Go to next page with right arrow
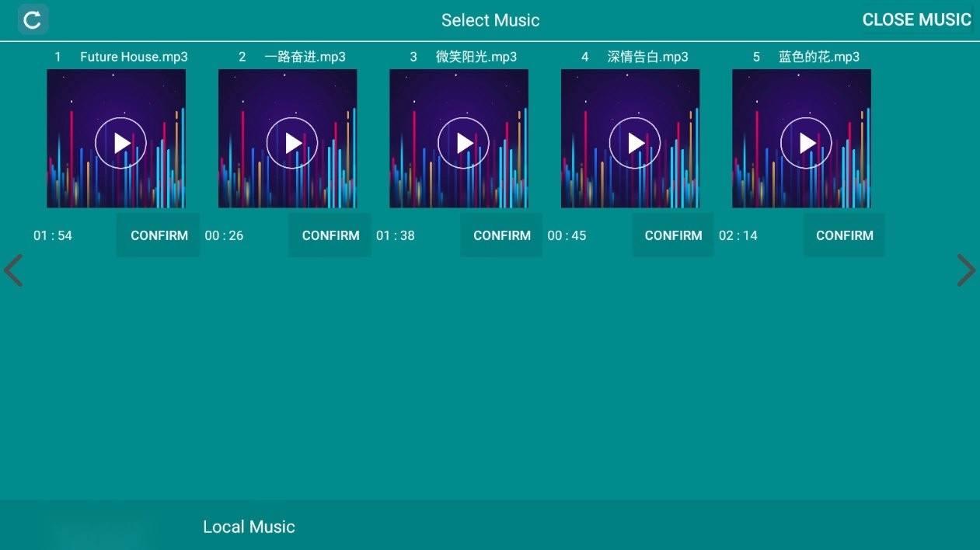980x550 pixels. point(965,270)
